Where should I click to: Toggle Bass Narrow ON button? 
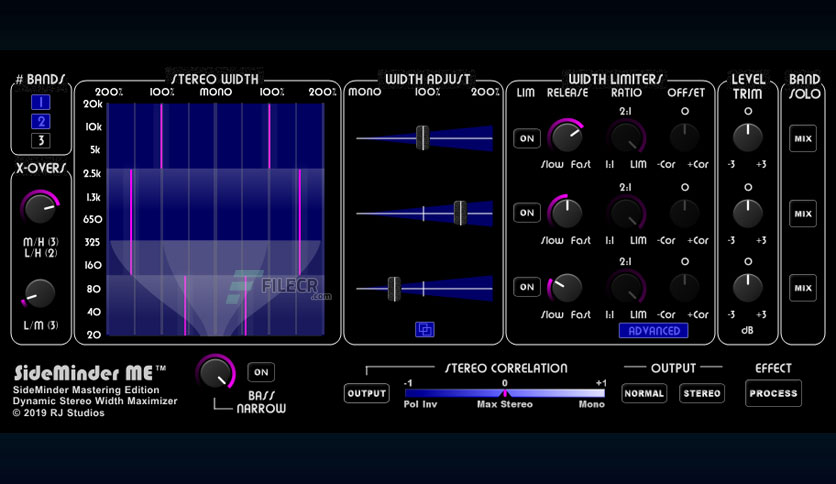[x=261, y=372]
